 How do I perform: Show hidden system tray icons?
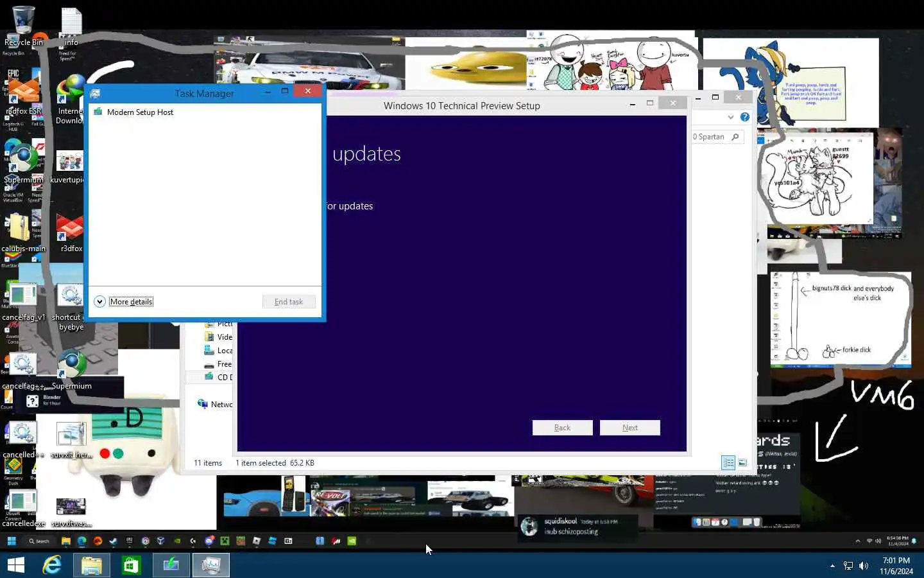832,566
